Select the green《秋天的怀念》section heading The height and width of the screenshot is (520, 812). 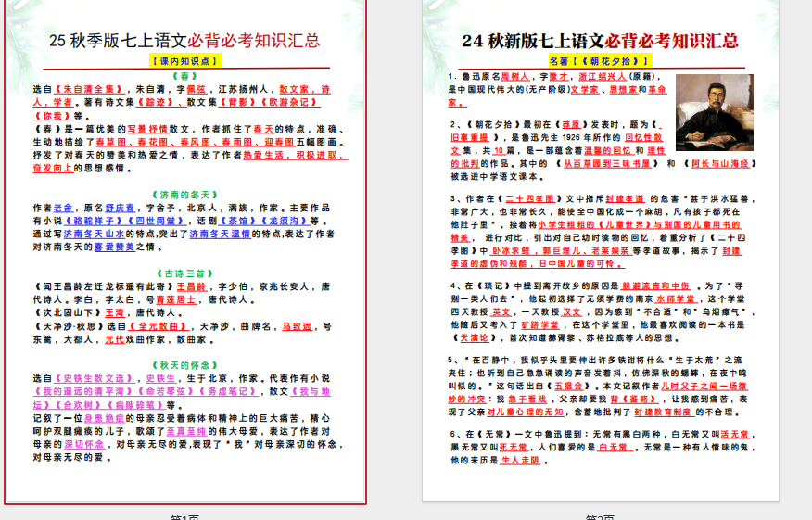[x=185, y=364]
